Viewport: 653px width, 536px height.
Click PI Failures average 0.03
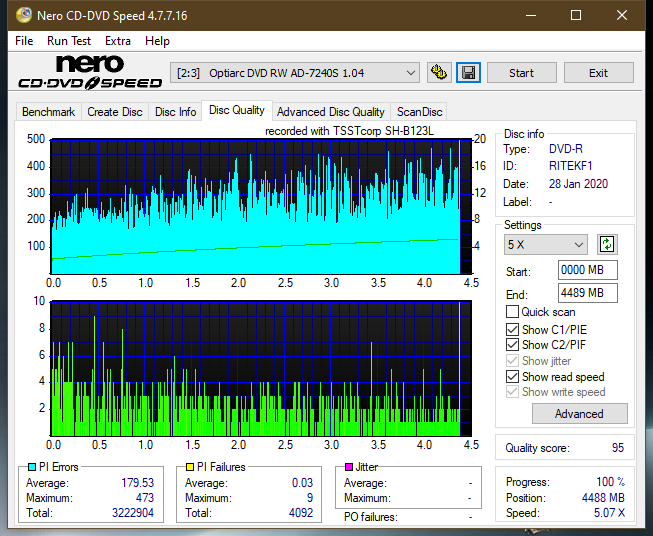(302, 483)
